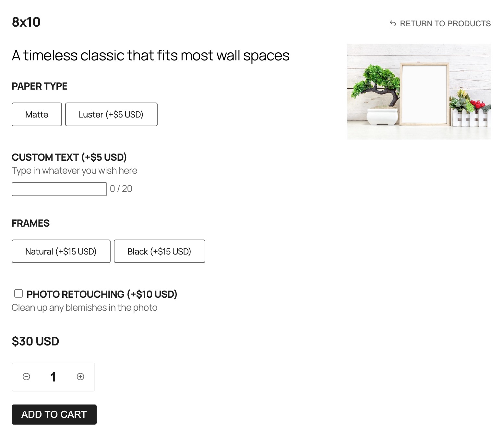Click the framed photo product image
The width and height of the screenshot is (504, 437).
coord(419,91)
